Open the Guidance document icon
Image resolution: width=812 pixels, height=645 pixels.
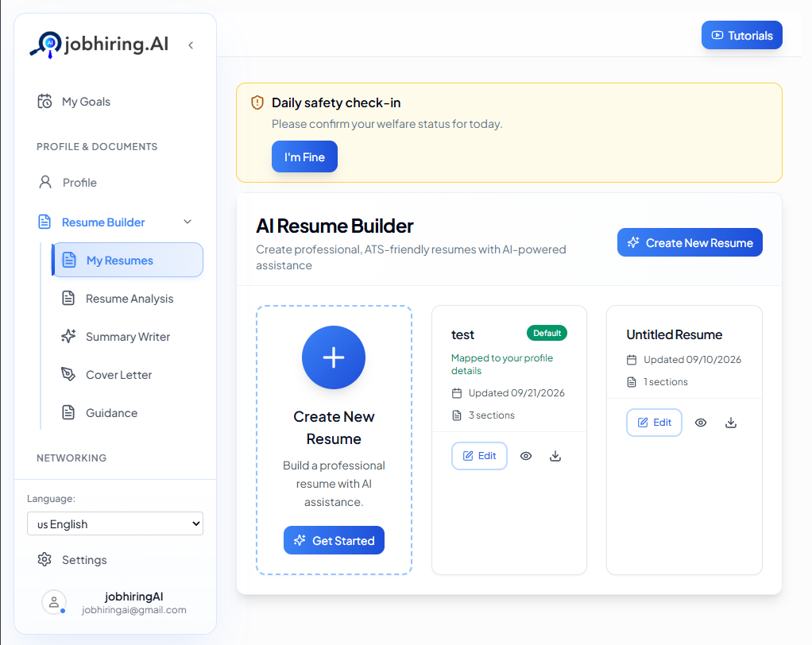tap(68, 412)
